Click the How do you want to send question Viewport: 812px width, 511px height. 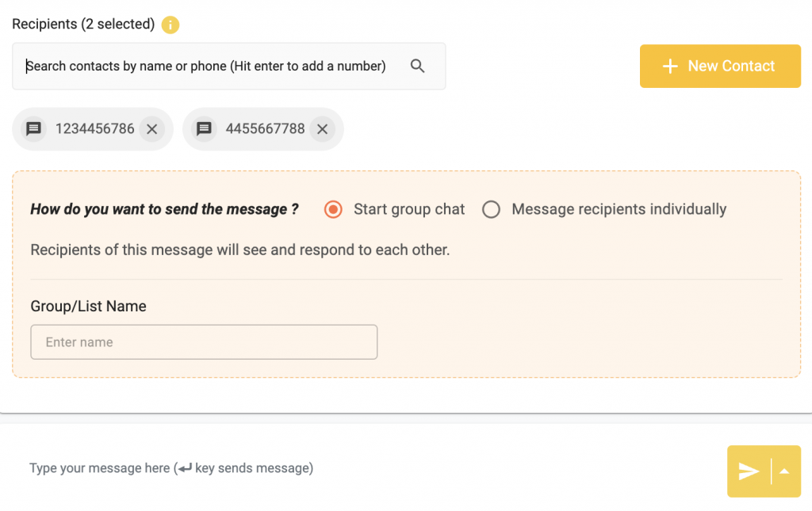pos(164,209)
